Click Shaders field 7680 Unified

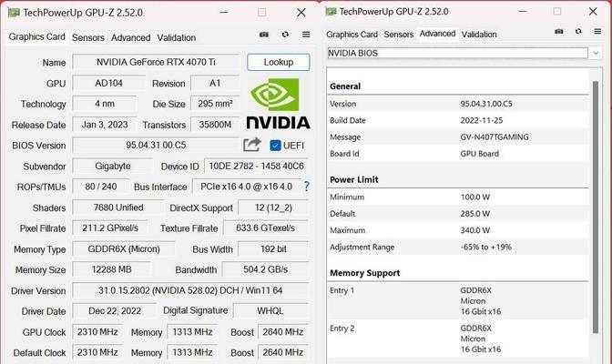pyautogui.click(x=118, y=207)
